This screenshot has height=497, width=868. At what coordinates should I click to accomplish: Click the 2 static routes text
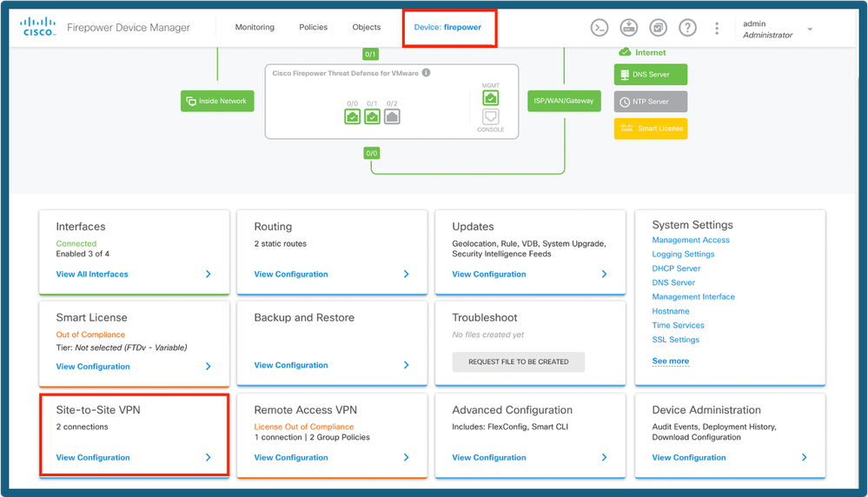click(280, 243)
